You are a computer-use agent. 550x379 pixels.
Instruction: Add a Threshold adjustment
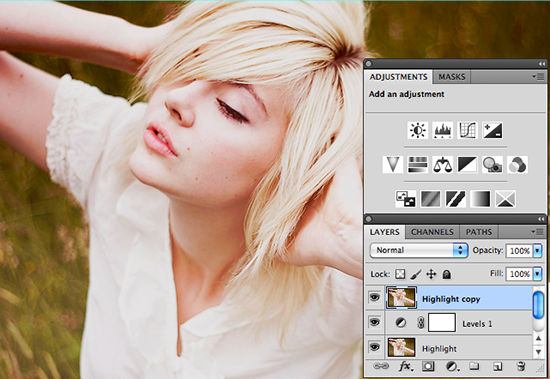455,199
